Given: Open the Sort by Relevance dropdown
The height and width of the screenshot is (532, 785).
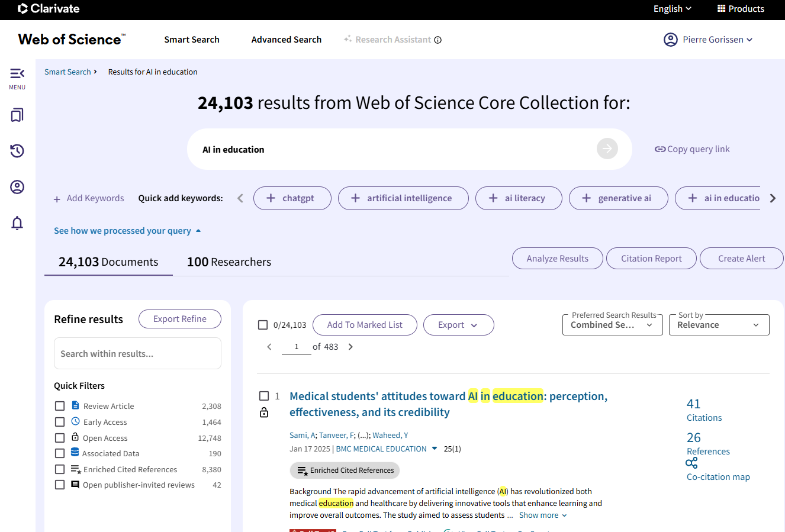Looking at the screenshot, I should 719,325.
